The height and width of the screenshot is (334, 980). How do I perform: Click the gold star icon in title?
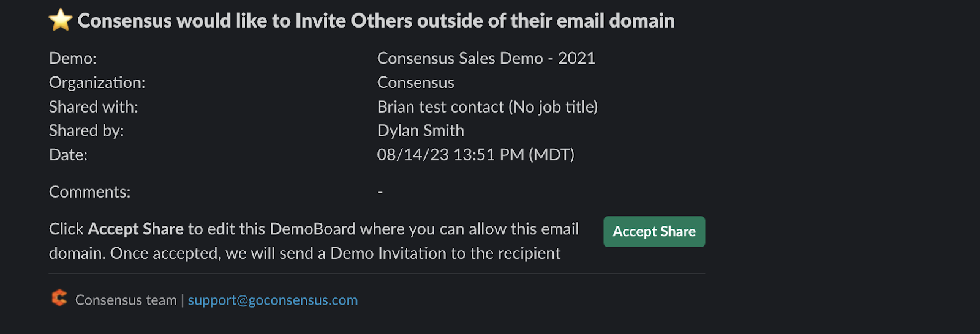click(61, 20)
